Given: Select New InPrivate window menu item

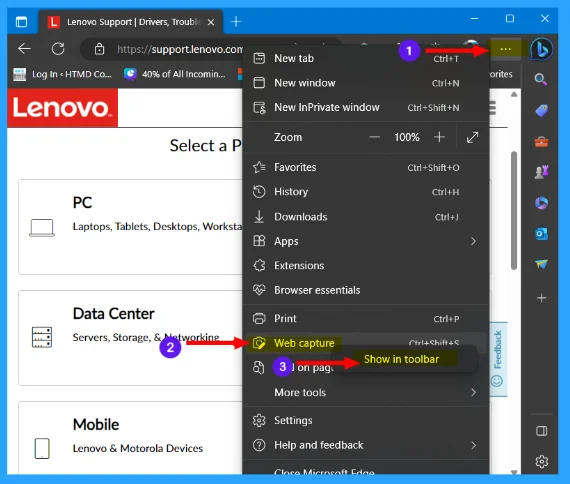Looking at the screenshot, I should pyautogui.click(x=365, y=107).
